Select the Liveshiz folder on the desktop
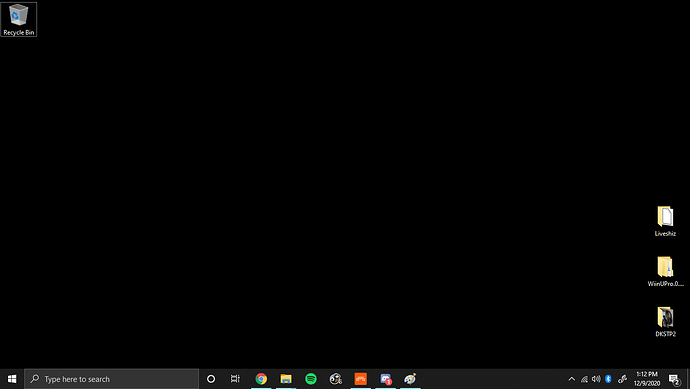The width and height of the screenshot is (690, 389). [665, 221]
